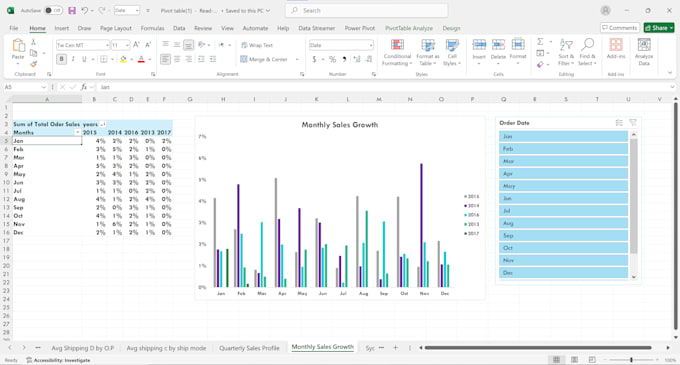Open Conditional Formatting menu
The width and height of the screenshot is (680, 365).
tap(397, 52)
